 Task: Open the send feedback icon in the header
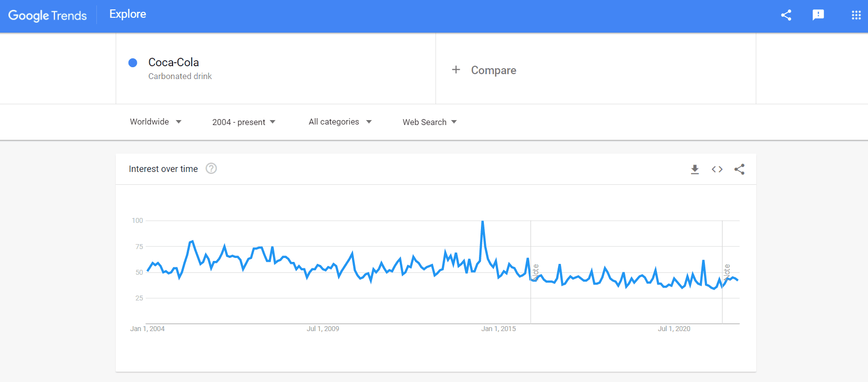[x=818, y=15]
